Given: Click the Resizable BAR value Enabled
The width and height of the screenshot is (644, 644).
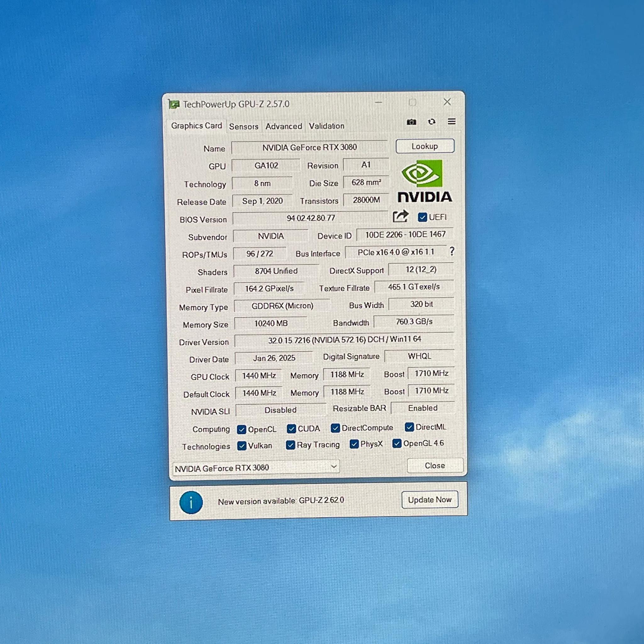Looking at the screenshot, I should (x=423, y=408).
